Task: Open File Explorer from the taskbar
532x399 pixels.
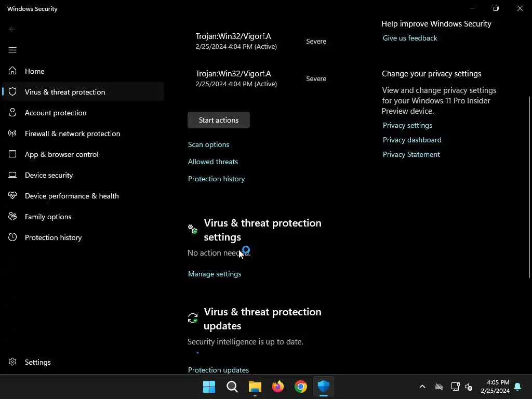Action: point(255,387)
